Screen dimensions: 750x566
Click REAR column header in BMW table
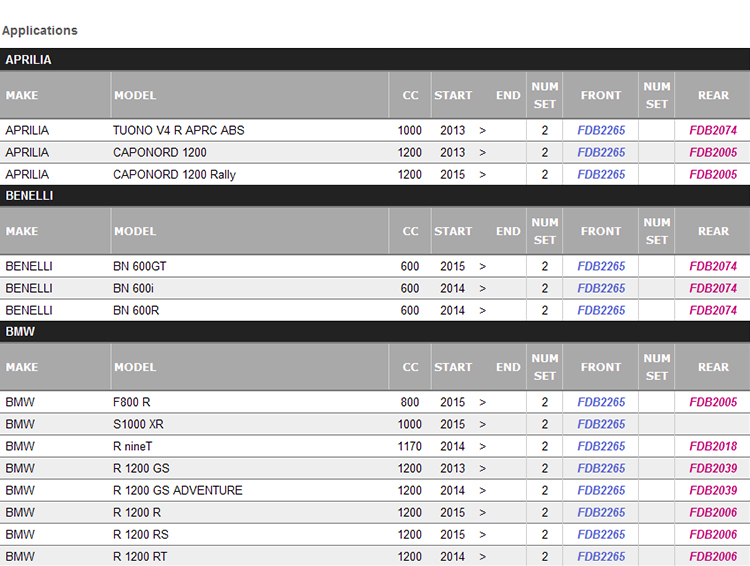pos(713,367)
